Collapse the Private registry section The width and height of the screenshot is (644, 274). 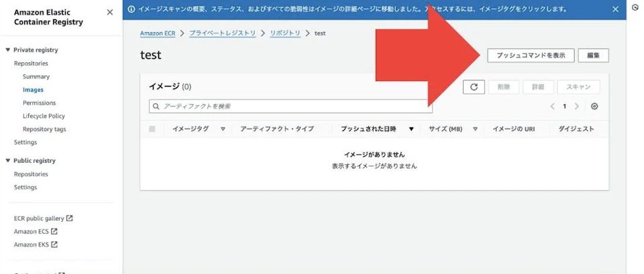pos(8,50)
